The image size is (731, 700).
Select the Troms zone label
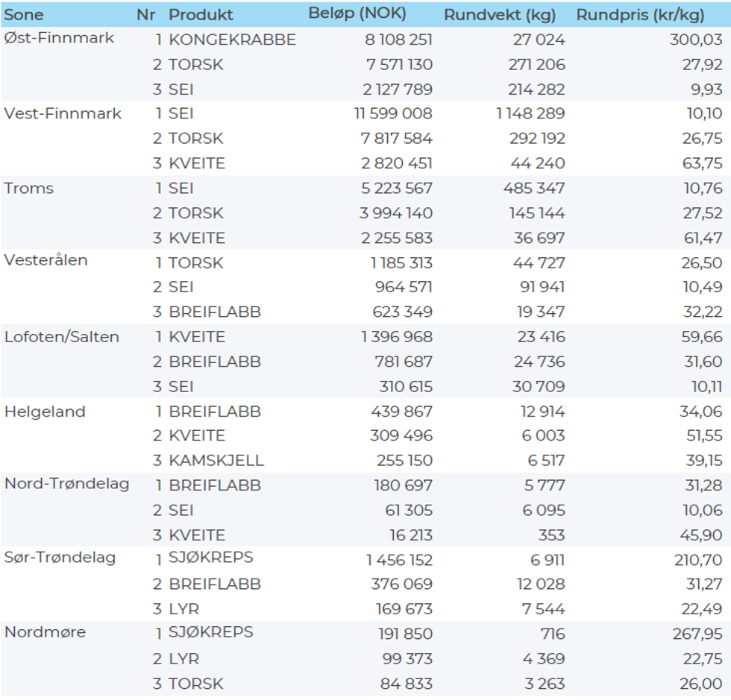[29, 188]
